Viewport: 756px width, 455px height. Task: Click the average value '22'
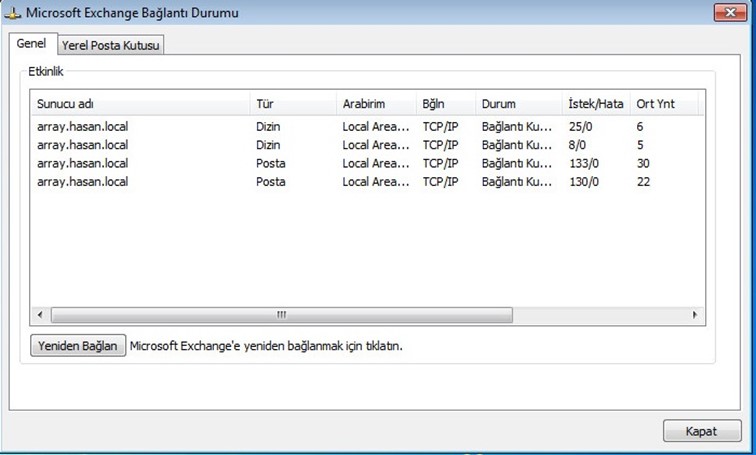pyautogui.click(x=643, y=182)
